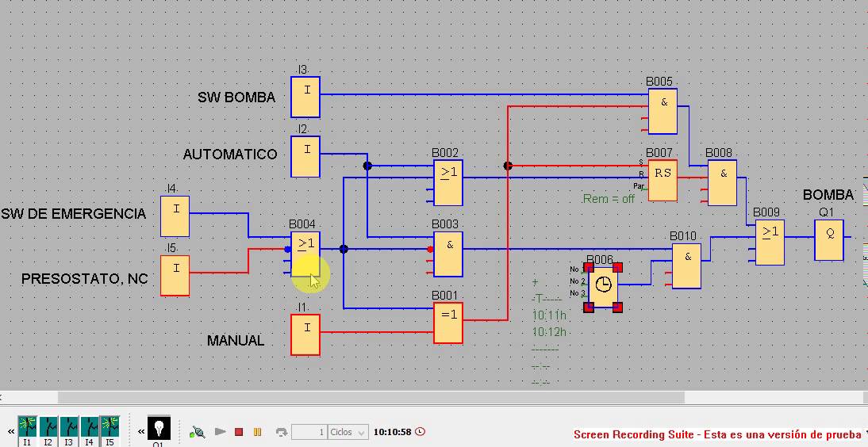Click the simulation time 10:10:58
The height and width of the screenshot is (447, 868).
tap(393, 431)
